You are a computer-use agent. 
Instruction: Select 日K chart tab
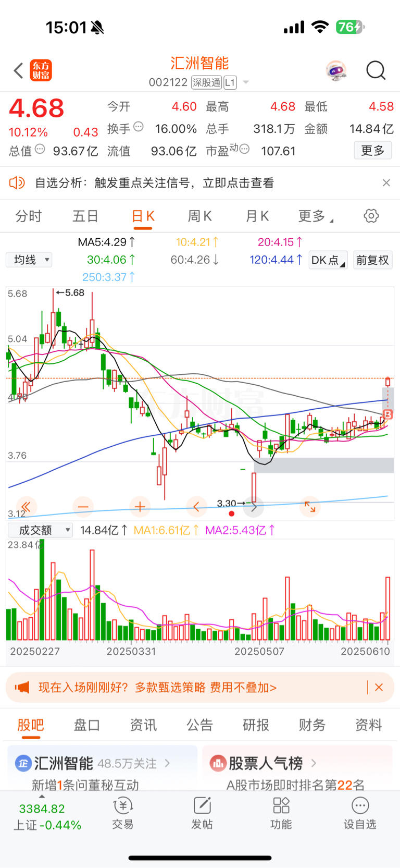point(143,216)
